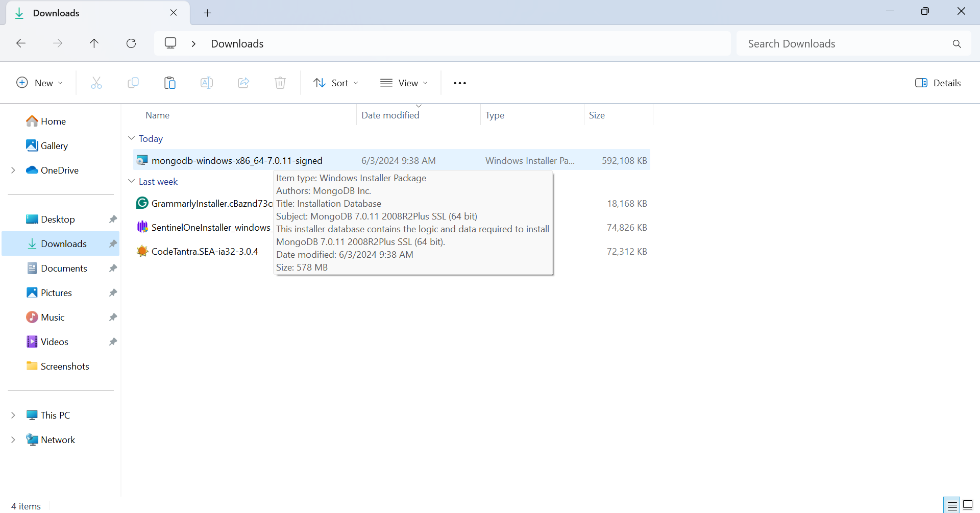Delete the selected file
The image size is (980, 513).
[x=280, y=82]
